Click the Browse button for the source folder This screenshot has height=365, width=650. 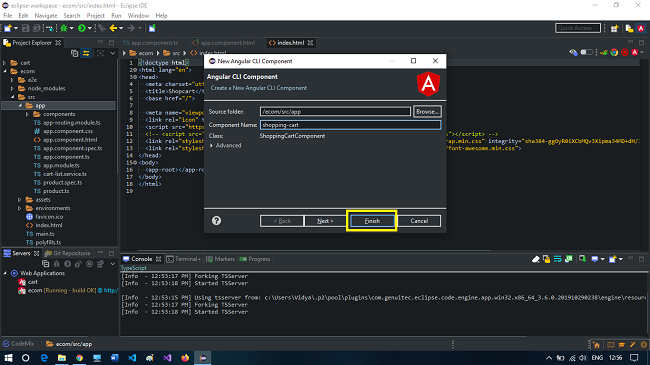click(x=427, y=112)
